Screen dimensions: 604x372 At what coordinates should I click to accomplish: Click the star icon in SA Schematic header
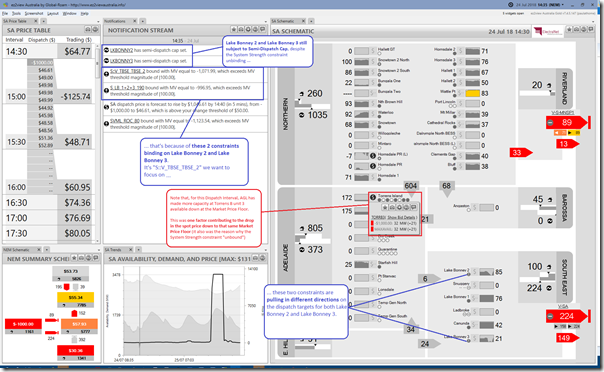[x=569, y=29]
